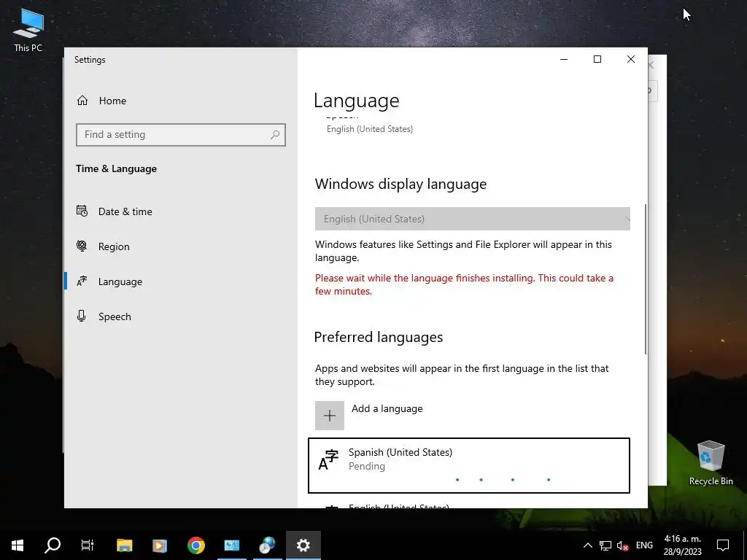747x560 pixels.
Task: Minimize the Settings window
Action: 564,59
